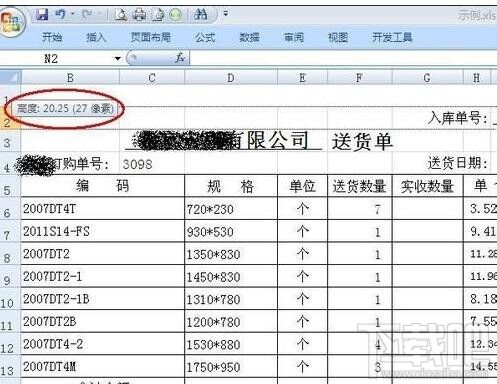Expand the Name Box dropdown arrow

pos(118,59)
